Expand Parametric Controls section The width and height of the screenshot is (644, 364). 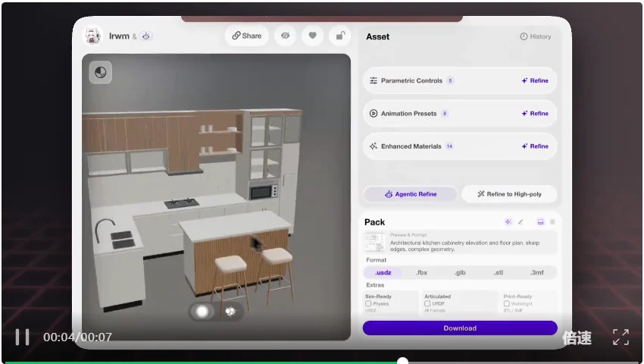coord(460,80)
